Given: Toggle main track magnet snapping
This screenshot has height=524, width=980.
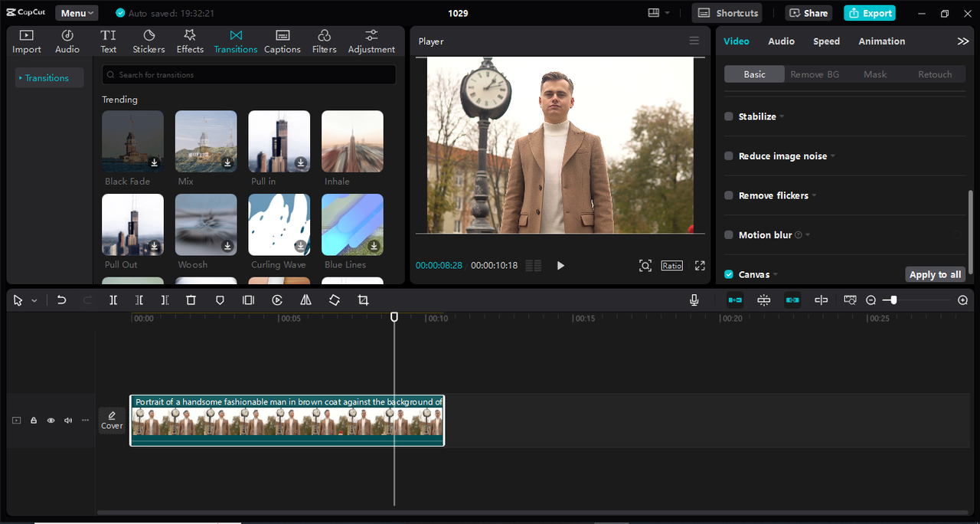Looking at the screenshot, I should pyautogui.click(x=735, y=300).
